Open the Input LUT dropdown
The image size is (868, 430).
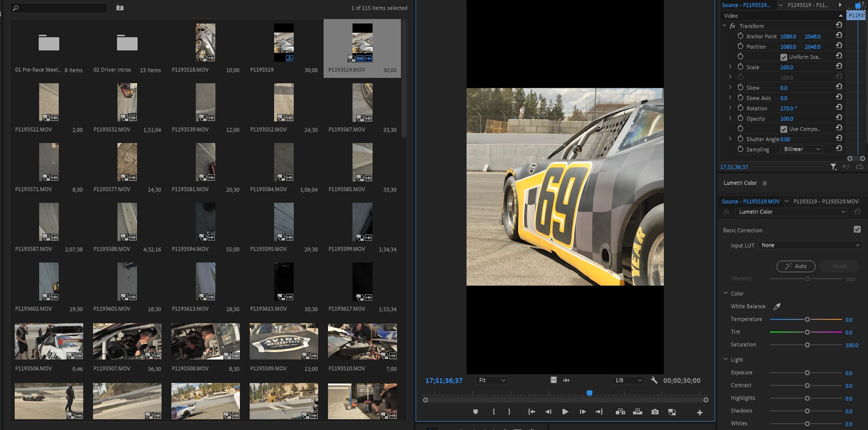tap(810, 245)
